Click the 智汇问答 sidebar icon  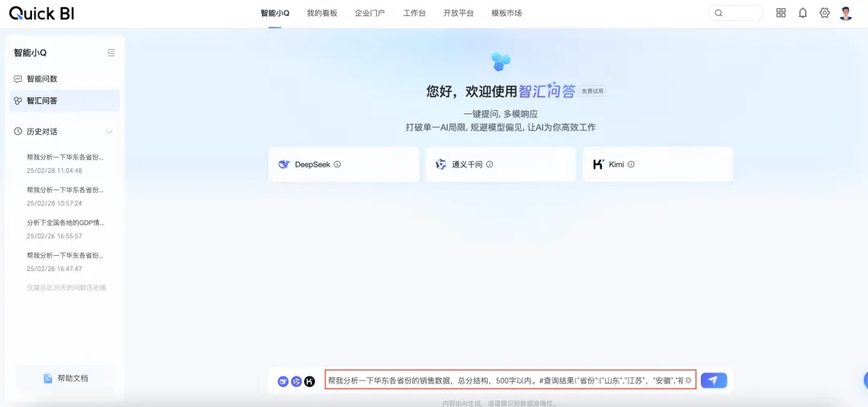(x=18, y=101)
